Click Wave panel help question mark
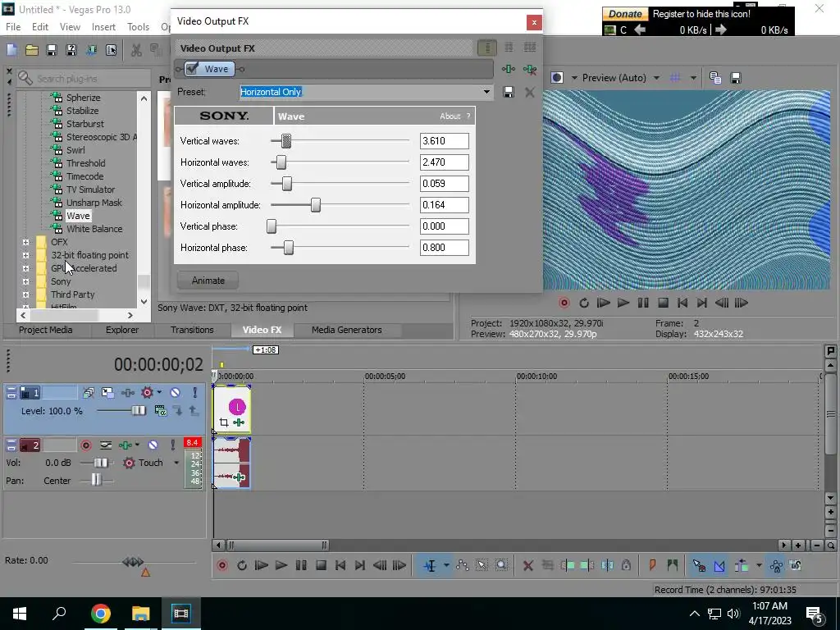 coord(468,116)
